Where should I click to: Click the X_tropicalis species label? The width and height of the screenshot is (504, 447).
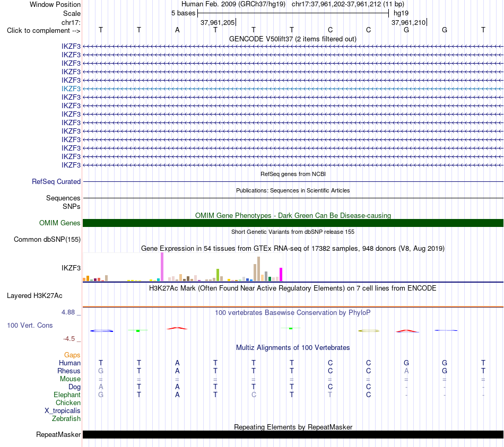(63, 411)
